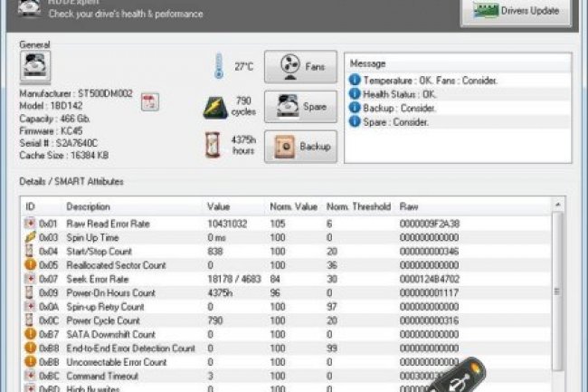The height and width of the screenshot is (392, 588).
Task: Click the SMART attributes vertical scrollbar
Action: tap(558, 299)
